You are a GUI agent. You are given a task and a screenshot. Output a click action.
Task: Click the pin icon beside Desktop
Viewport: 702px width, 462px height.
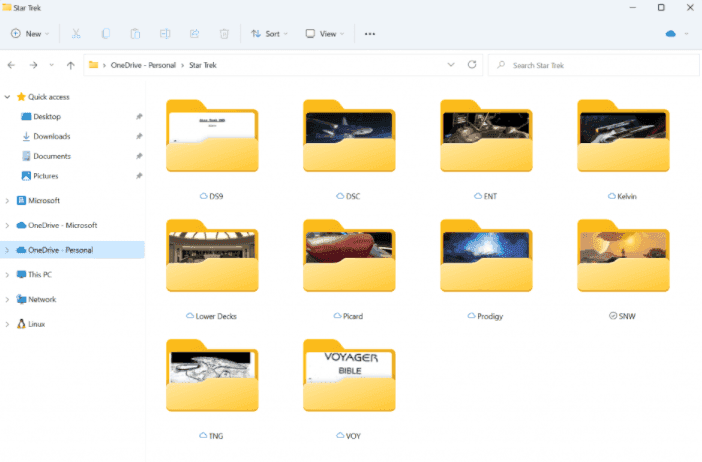tap(139, 116)
